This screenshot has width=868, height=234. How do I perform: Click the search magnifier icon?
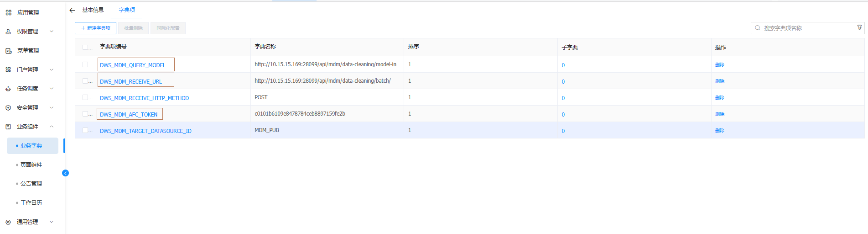click(x=758, y=28)
